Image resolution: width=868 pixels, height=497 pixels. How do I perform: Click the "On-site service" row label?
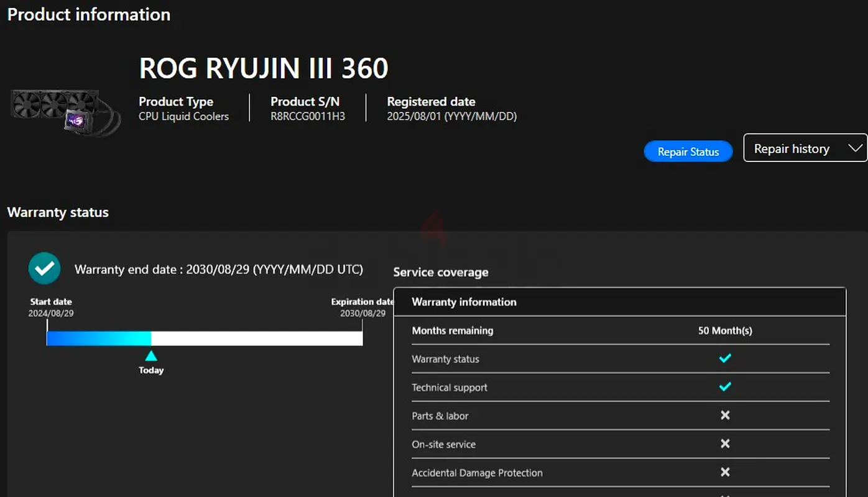[444, 445]
